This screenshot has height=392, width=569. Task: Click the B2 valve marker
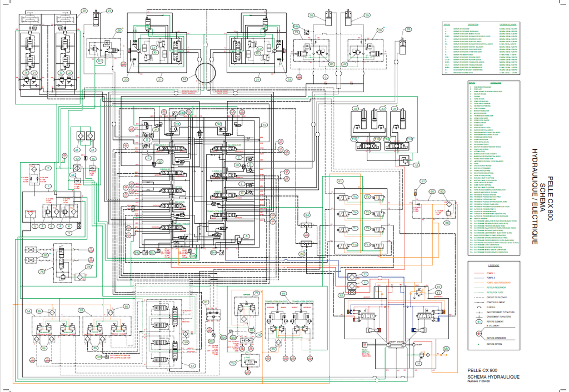(x=345, y=64)
